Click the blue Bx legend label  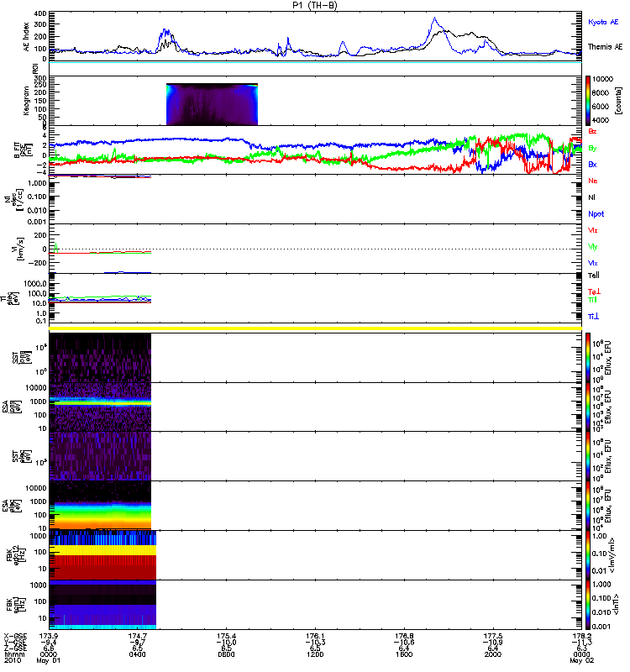[592, 164]
